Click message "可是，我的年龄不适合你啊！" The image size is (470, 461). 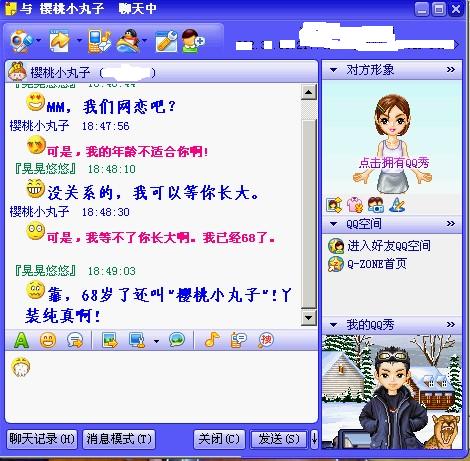(127, 152)
